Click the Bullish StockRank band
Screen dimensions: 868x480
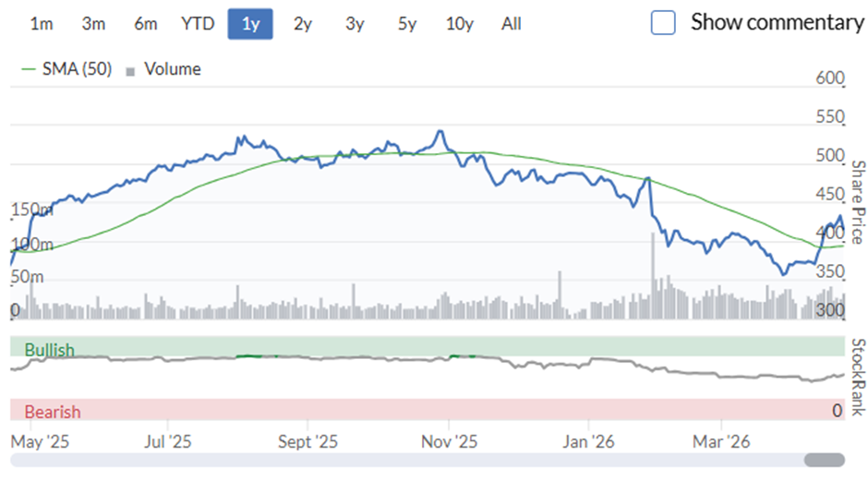click(428, 346)
